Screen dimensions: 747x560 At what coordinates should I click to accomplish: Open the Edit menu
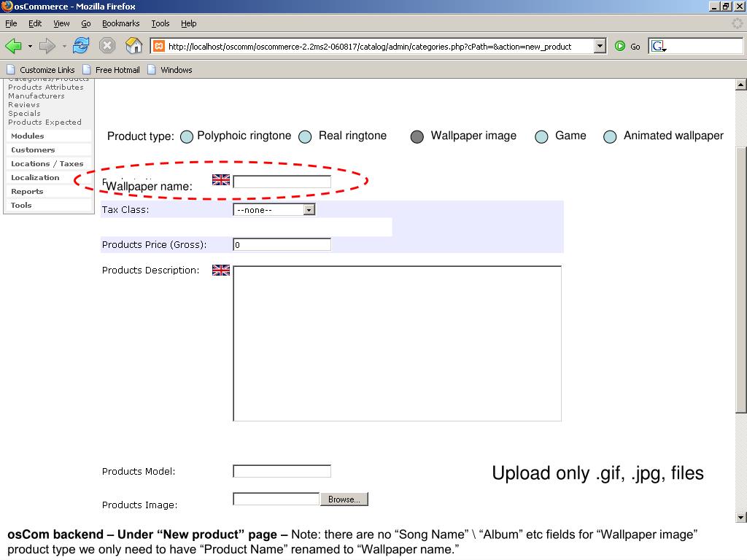[35, 23]
